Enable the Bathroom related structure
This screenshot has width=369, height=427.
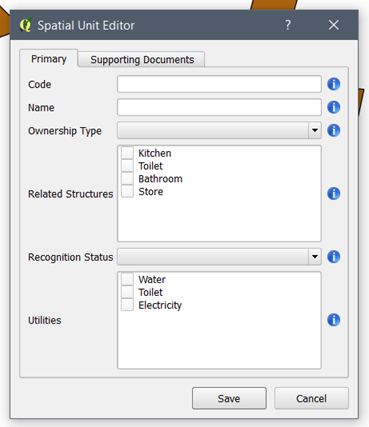[x=127, y=179]
